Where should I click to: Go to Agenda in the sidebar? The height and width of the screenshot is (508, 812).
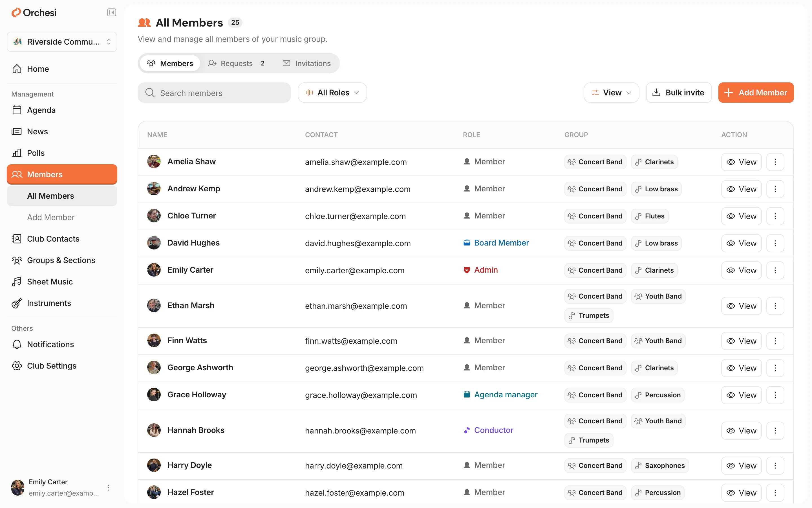coord(62,110)
